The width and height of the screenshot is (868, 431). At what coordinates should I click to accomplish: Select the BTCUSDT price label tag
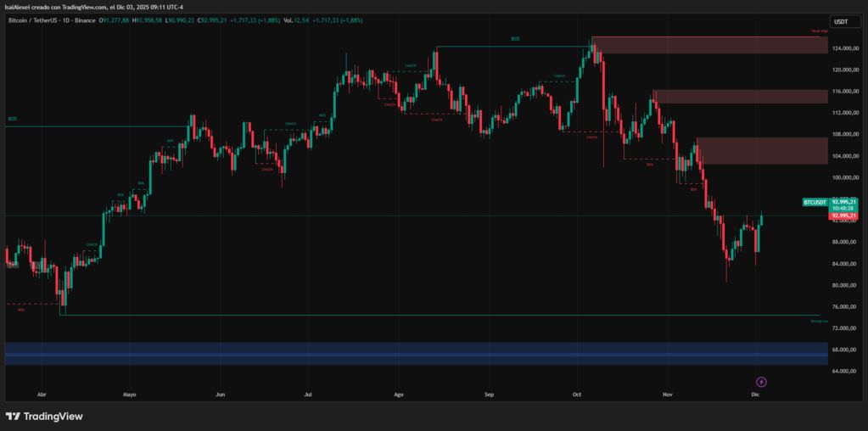tap(815, 203)
